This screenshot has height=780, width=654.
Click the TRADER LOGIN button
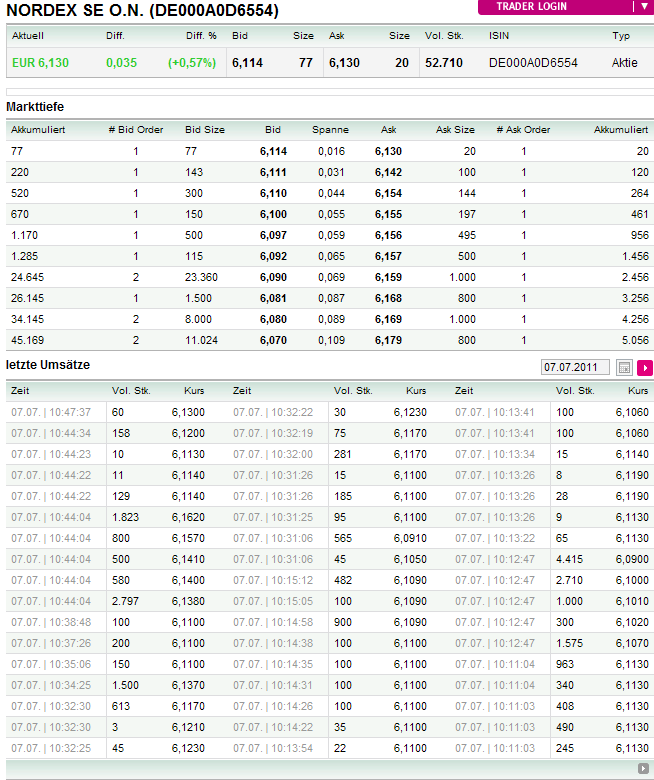(x=531, y=6)
